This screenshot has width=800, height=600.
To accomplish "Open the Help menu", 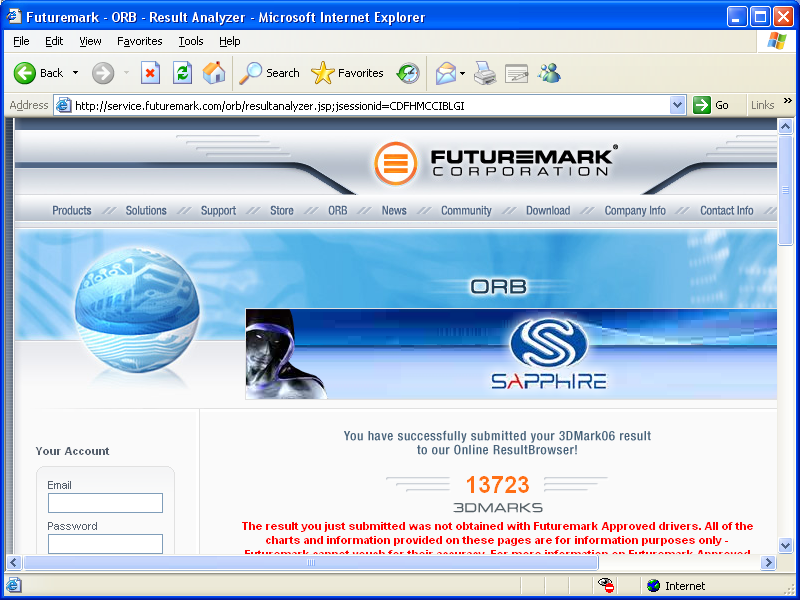I will pos(230,41).
